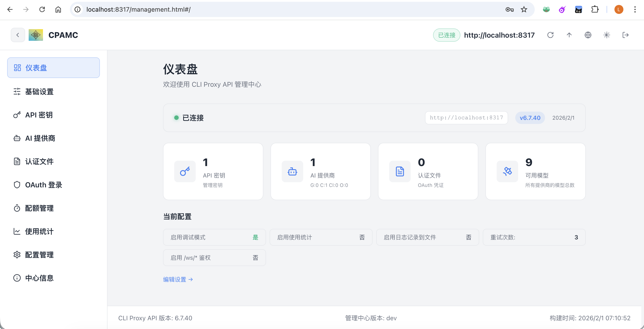The width and height of the screenshot is (644, 329).
Task: Click the refresh connection icon in header
Action: tap(550, 35)
